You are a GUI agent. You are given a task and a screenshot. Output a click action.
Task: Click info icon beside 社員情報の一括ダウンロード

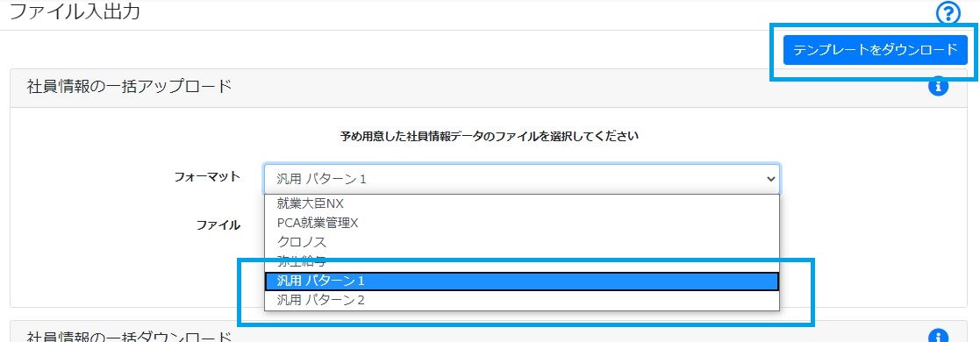tap(938, 337)
